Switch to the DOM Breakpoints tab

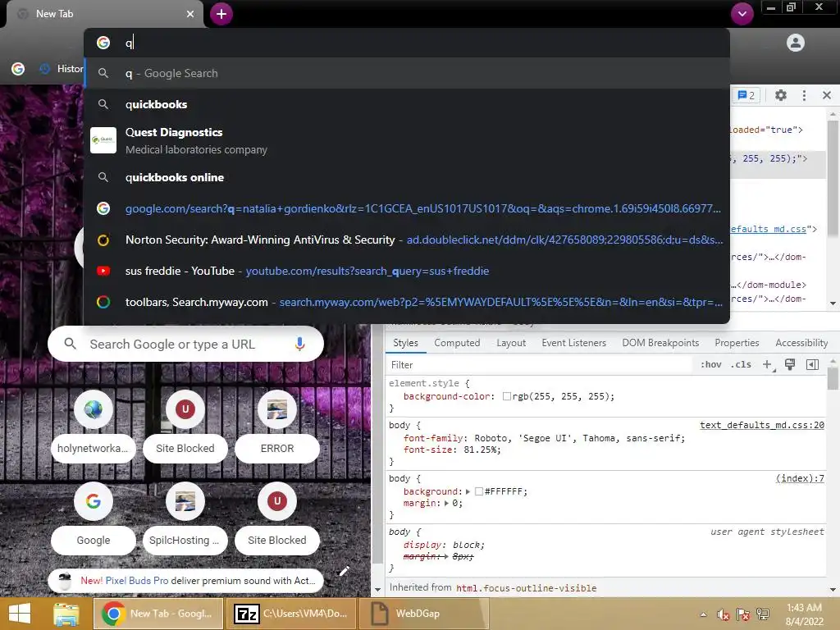click(660, 343)
